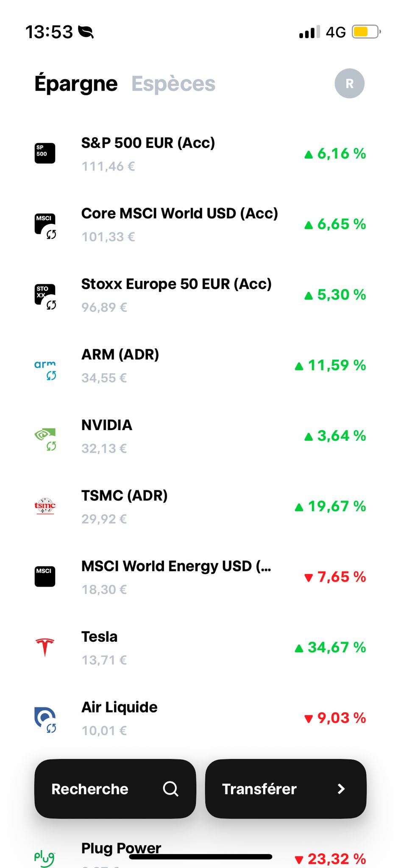Tap the TSMC 19,67 % performance figure
The height and width of the screenshot is (868, 401).
tap(331, 506)
